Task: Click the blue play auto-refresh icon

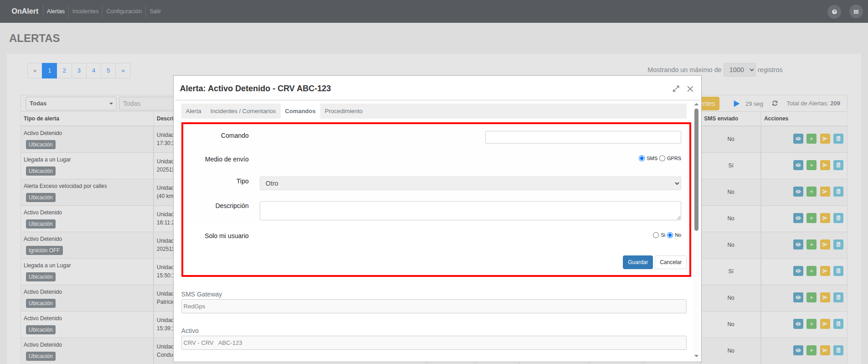Action: (736, 104)
